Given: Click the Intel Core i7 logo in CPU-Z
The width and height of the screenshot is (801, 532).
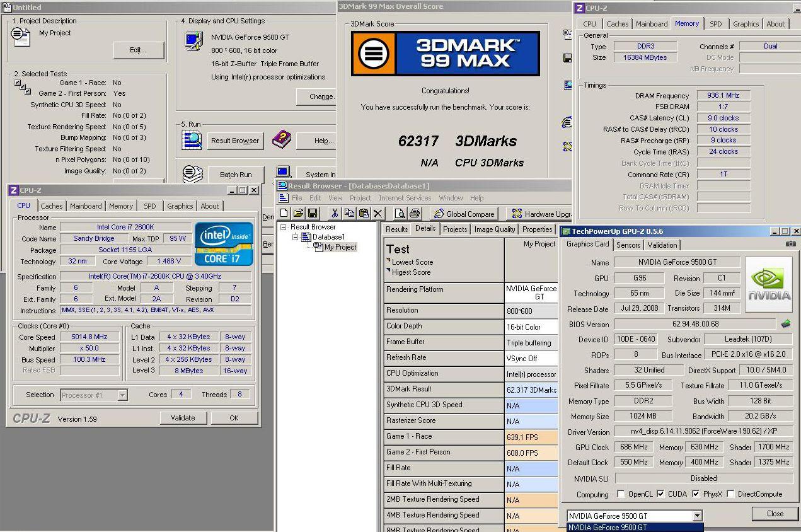Looking at the screenshot, I should pos(224,243).
